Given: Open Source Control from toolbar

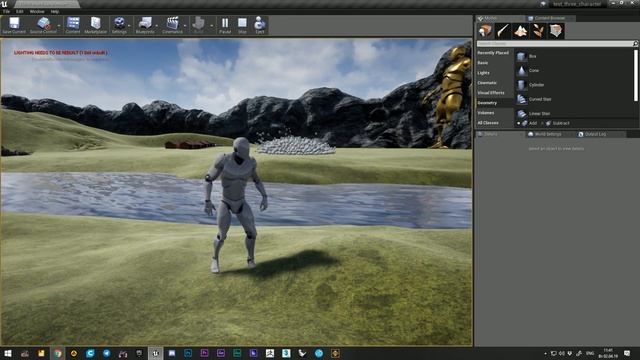Looking at the screenshot, I should click(x=43, y=25).
